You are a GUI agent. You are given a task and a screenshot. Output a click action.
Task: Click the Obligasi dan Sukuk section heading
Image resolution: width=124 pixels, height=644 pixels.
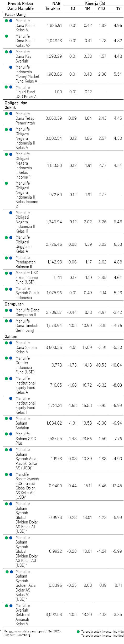point(16,105)
